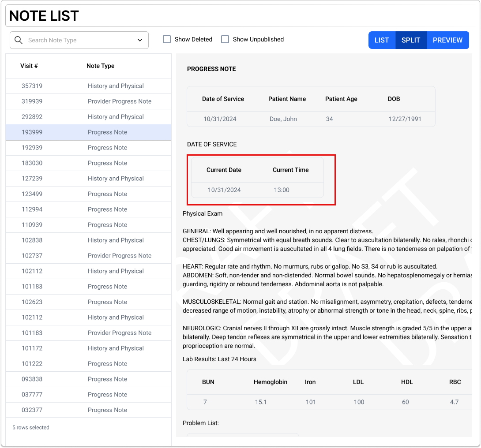Click the DOB value 12/27/1991
The width and height of the screenshot is (481, 448).
point(405,119)
